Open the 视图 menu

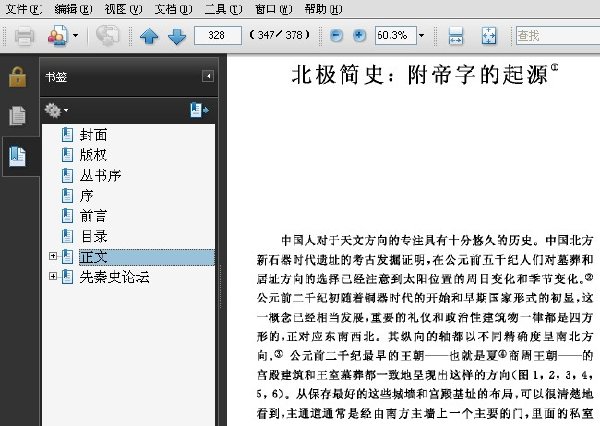click(123, 9)
